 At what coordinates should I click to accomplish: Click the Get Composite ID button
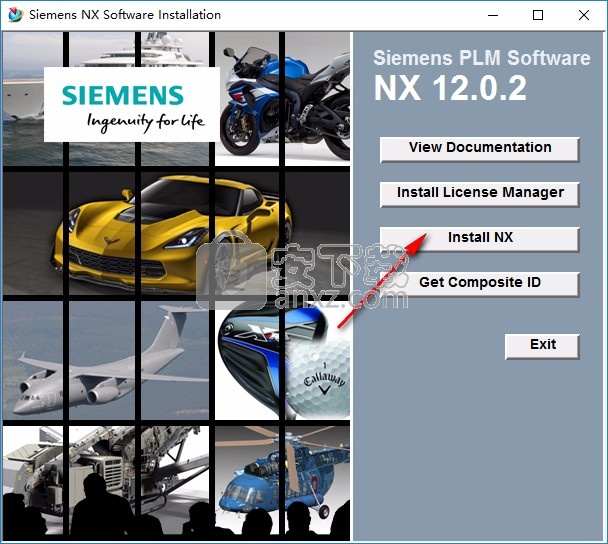coord(480,284)
